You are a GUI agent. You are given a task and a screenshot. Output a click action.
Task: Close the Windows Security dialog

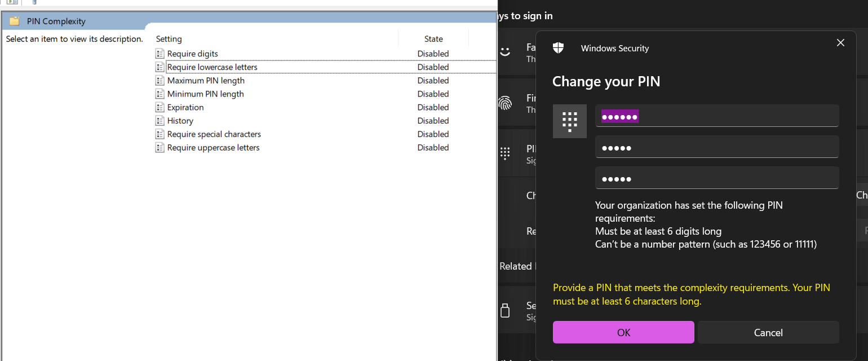tap(840, 43)
